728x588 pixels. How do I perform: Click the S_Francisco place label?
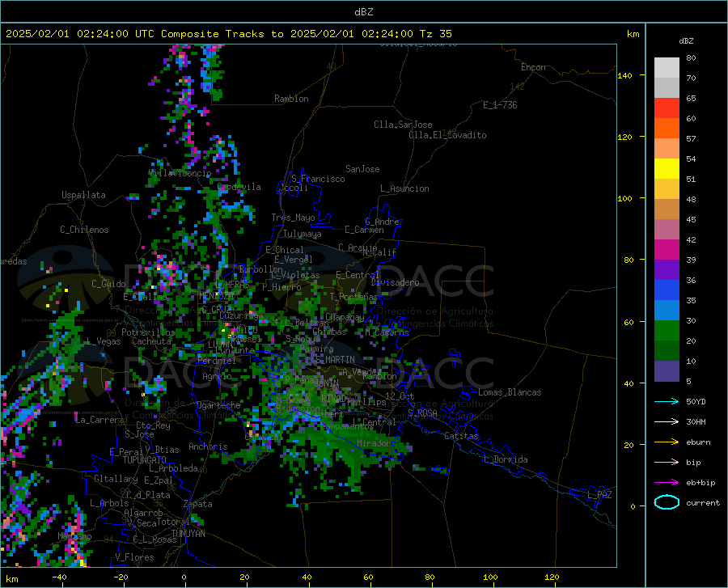tap(318, 179)
